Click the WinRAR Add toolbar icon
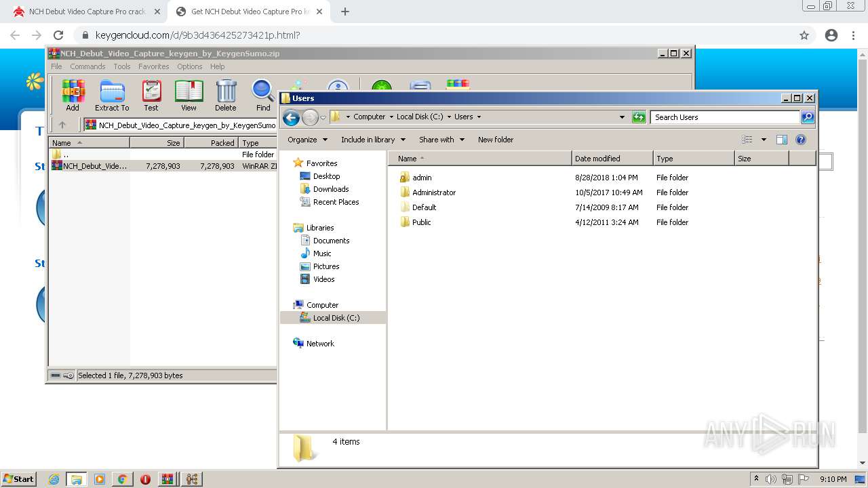The image size is (868, 488). 73,95
